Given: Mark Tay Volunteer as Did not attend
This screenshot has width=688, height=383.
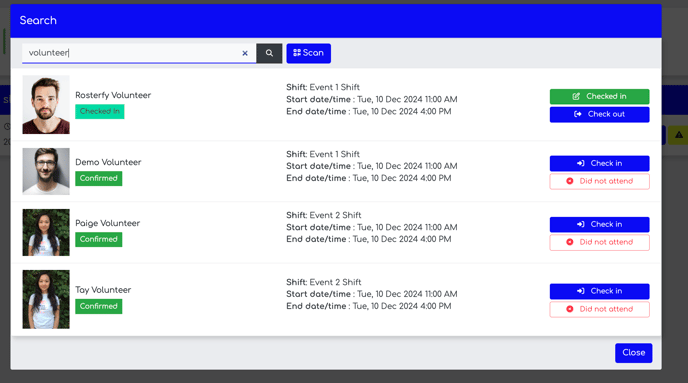Looking at the screenshot, I should pyautogui.click(x=599, y=309).
